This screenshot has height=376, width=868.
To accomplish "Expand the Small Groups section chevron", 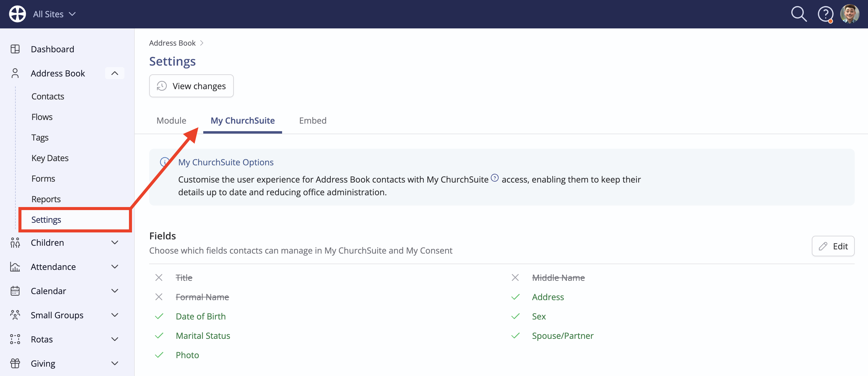I will click(x=114, y=315).
